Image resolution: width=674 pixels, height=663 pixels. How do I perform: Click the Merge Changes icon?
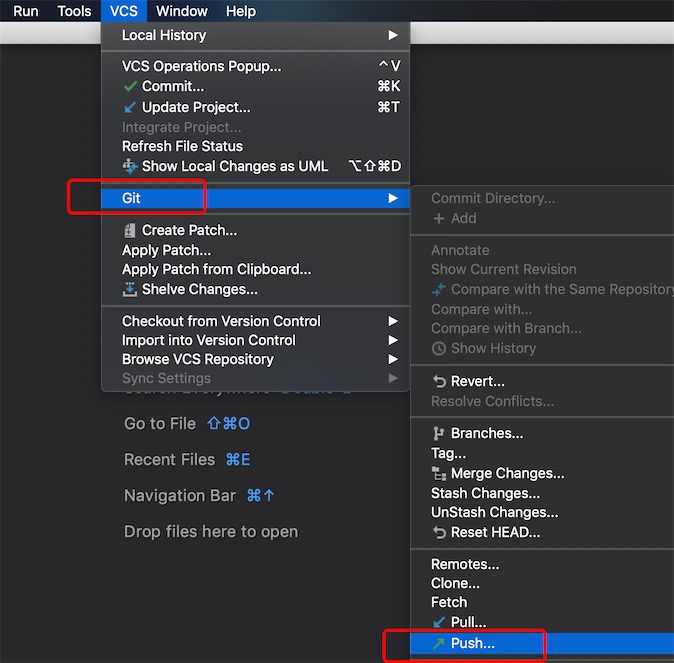click(438, 473)
